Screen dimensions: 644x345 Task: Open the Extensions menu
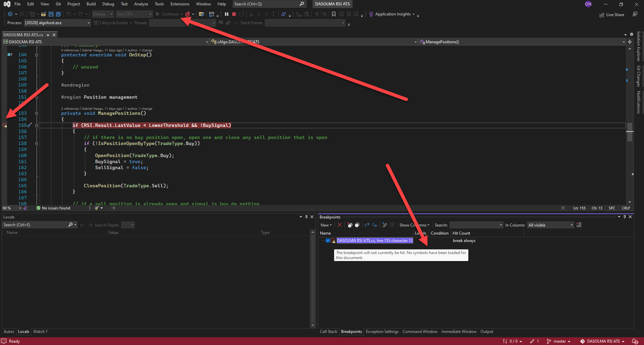pos(180,4)
